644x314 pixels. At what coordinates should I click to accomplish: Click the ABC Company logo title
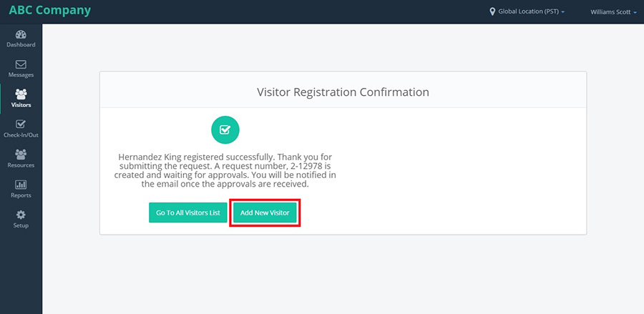point(49,10)
